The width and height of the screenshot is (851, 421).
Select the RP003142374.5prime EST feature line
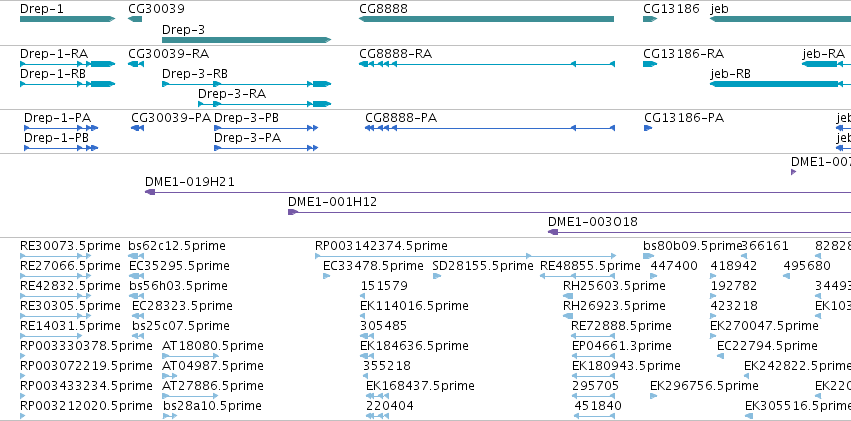tap(466, 256)
